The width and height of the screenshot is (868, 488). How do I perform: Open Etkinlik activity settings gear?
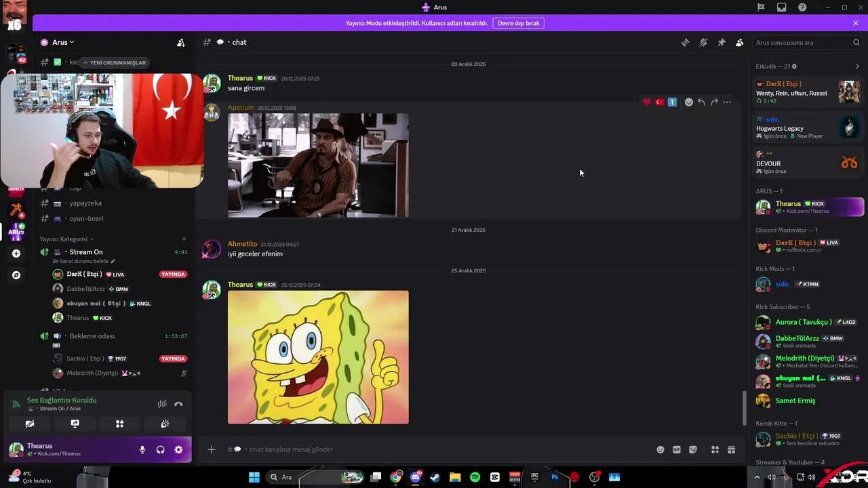click(x=795, y=66)
